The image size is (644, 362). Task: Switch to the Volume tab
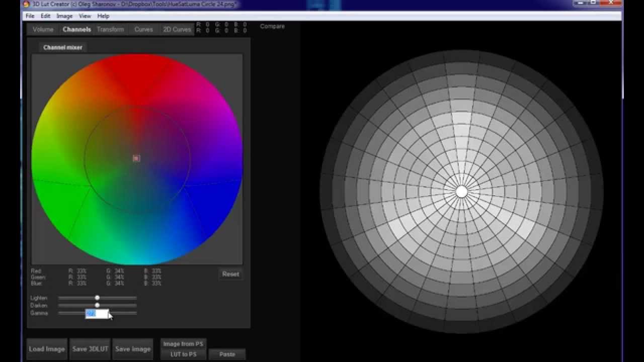point(43,30)
